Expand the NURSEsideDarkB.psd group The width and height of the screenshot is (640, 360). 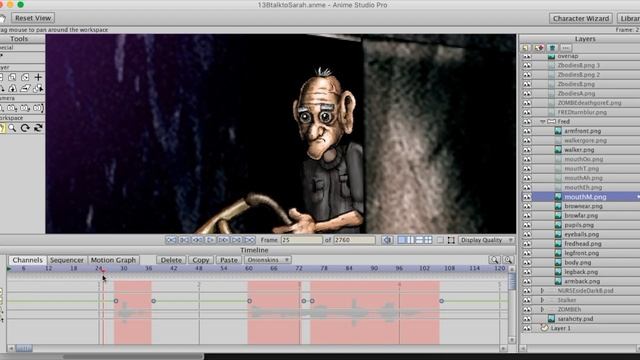click(542, 291)
